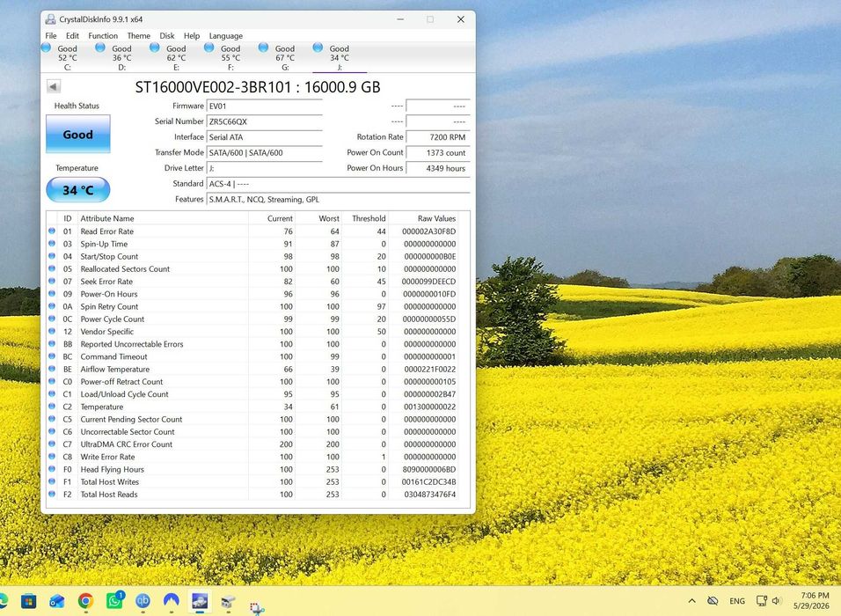Click the Firmware field EV01
841x616 pixels.
[265, 106]
